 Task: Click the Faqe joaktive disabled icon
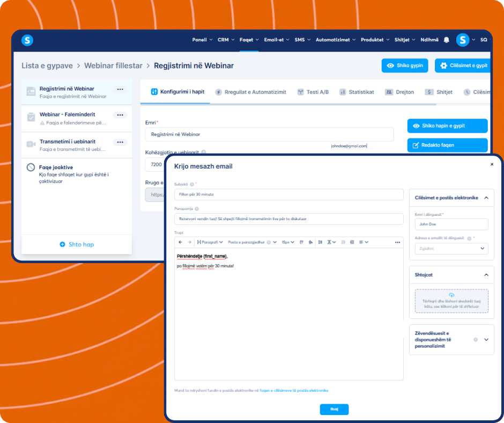[31, 167]
